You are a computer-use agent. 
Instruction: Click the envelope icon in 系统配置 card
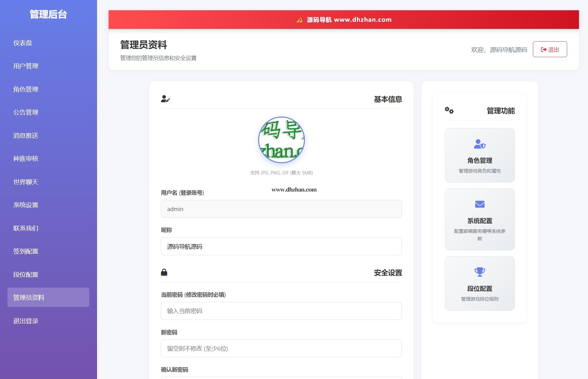point(479,204)
